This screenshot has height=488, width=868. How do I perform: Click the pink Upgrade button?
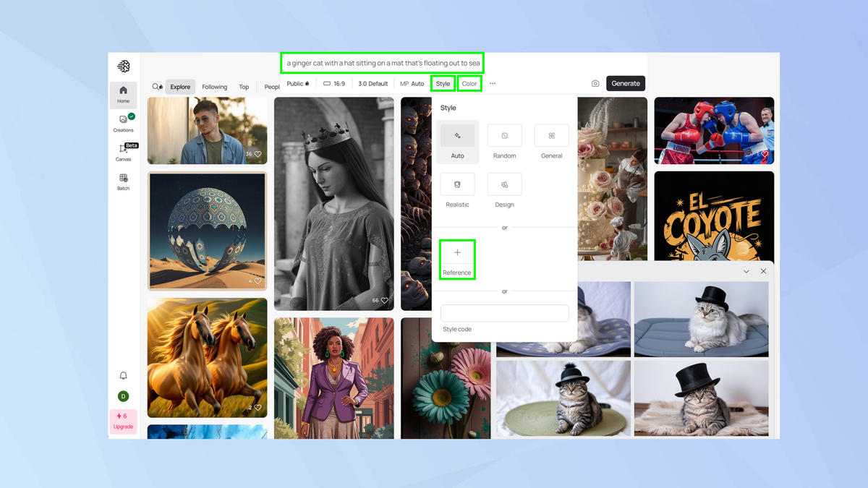tap(123, 420)
